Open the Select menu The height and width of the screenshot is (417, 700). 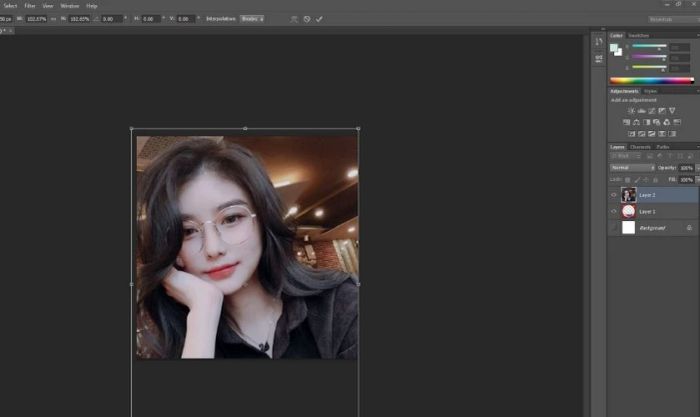pyautogui.click(x=10, y=6)
